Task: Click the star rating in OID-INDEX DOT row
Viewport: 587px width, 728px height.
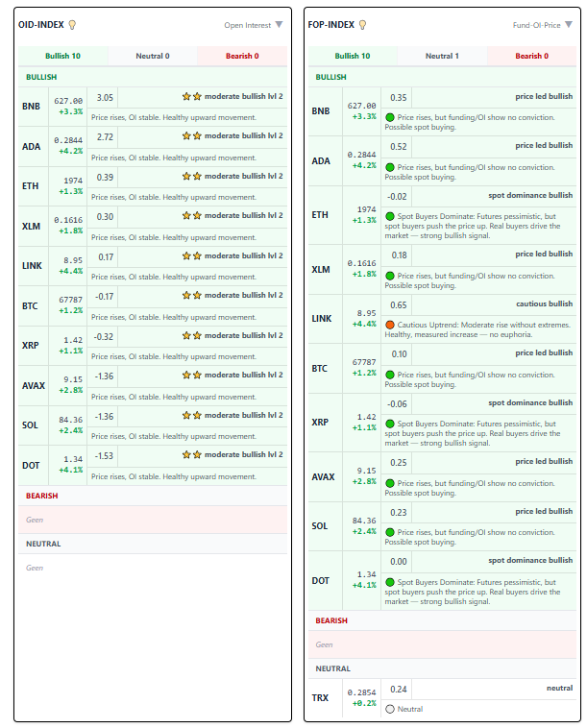Action: click(x=191, y=455)
